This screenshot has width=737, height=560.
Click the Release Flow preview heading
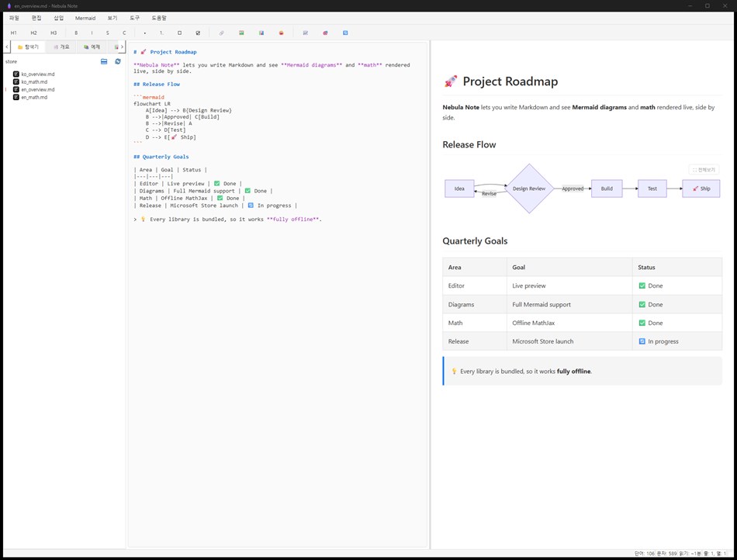pyautogui.click(x=469, y=145)
